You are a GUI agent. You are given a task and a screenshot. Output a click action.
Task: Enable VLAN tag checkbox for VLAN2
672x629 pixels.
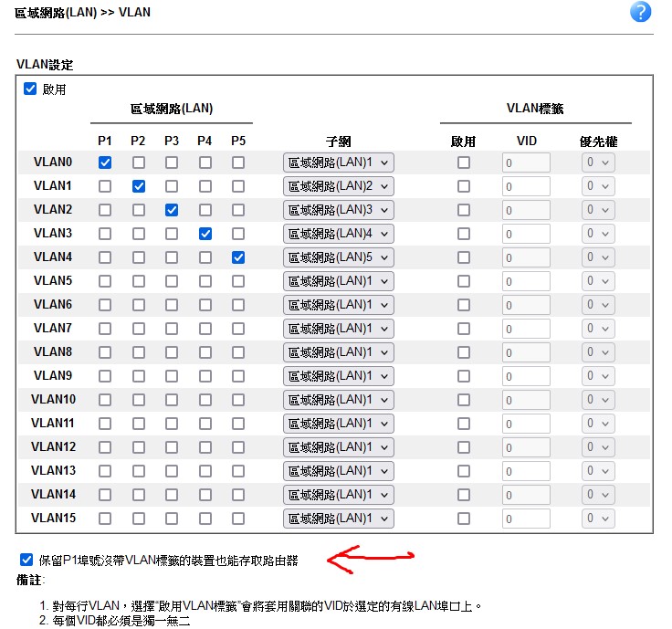[x=464, y=210]
